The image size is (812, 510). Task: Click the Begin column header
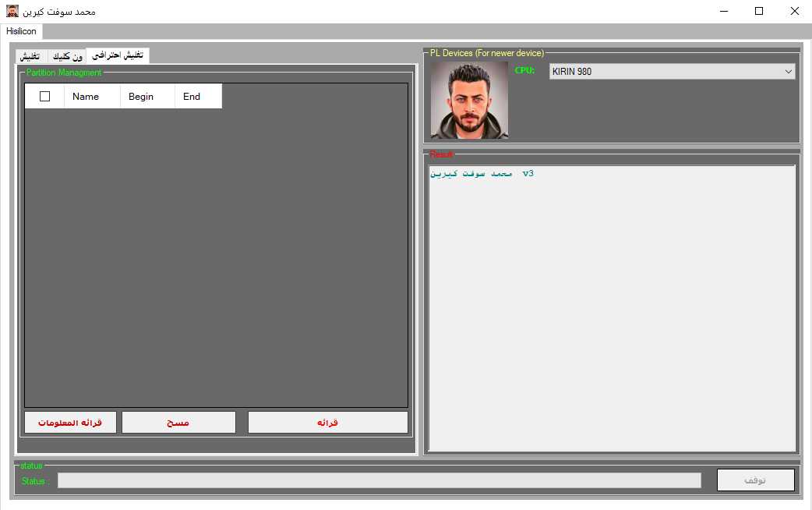pyautogui.click(x=141, y=96)
